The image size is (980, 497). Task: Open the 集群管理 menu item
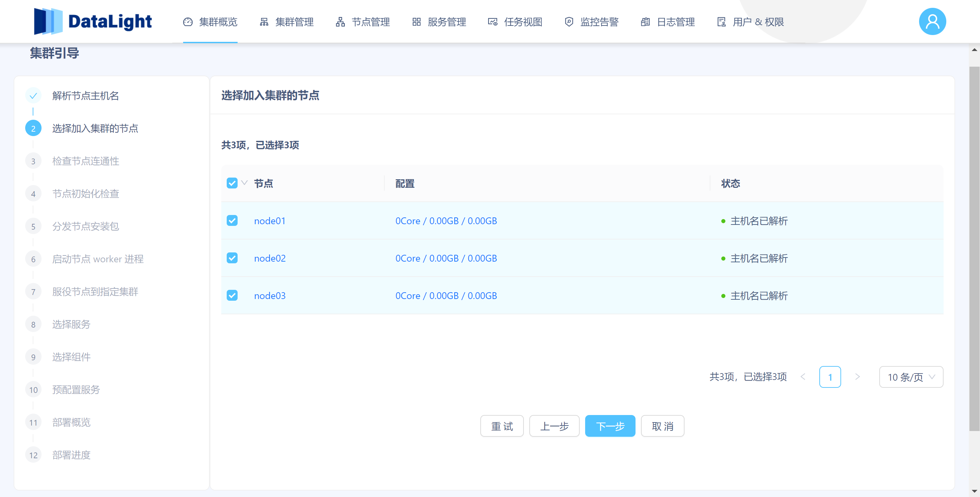pos(287,22)
